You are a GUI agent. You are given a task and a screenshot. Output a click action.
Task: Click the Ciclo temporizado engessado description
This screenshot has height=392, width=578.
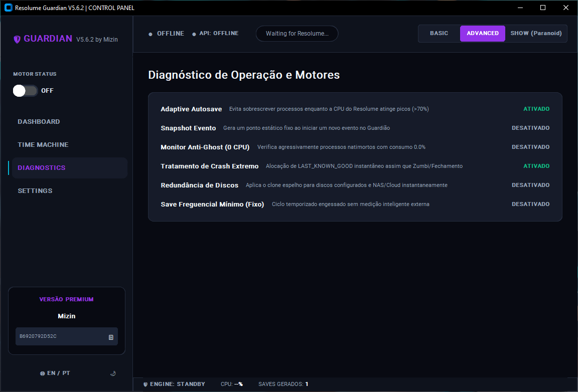tap(351, 205)
